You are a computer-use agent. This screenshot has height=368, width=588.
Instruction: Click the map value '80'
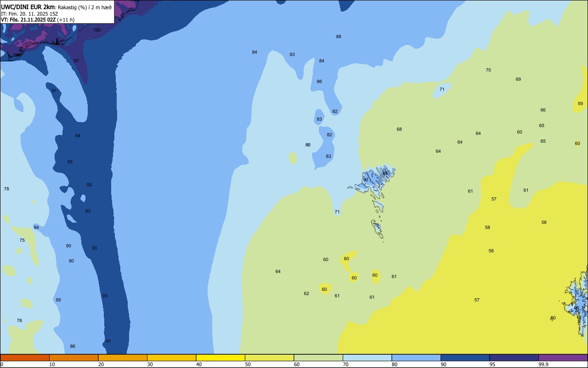[308, 145]
